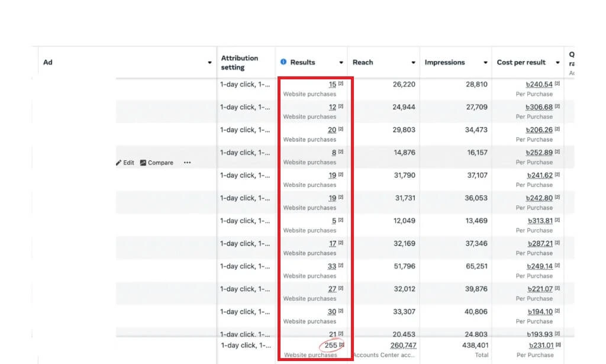This screenshot has height=364, width=606.
Task: Click the underlined 33 results value
Action: 331,266
